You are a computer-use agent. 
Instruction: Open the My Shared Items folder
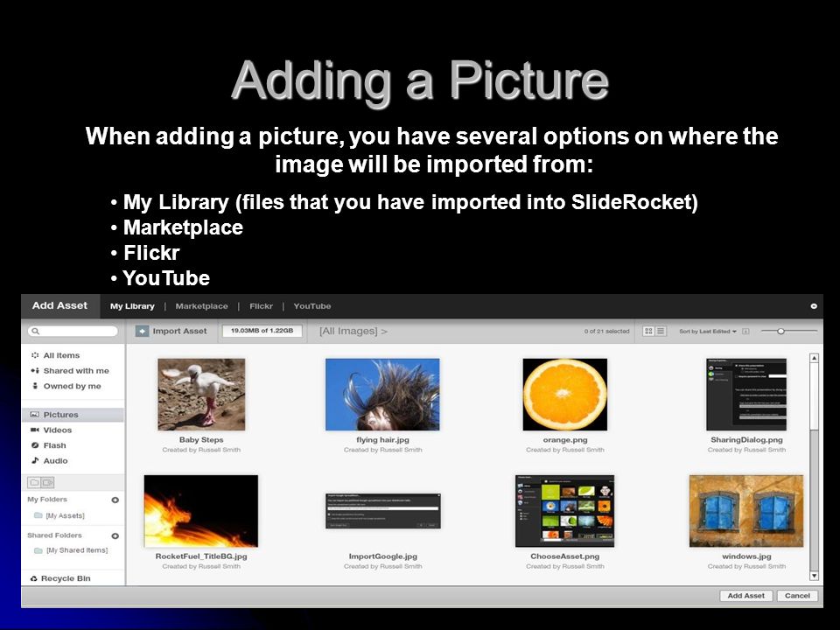pyautogui.click(x=71, y=550)
